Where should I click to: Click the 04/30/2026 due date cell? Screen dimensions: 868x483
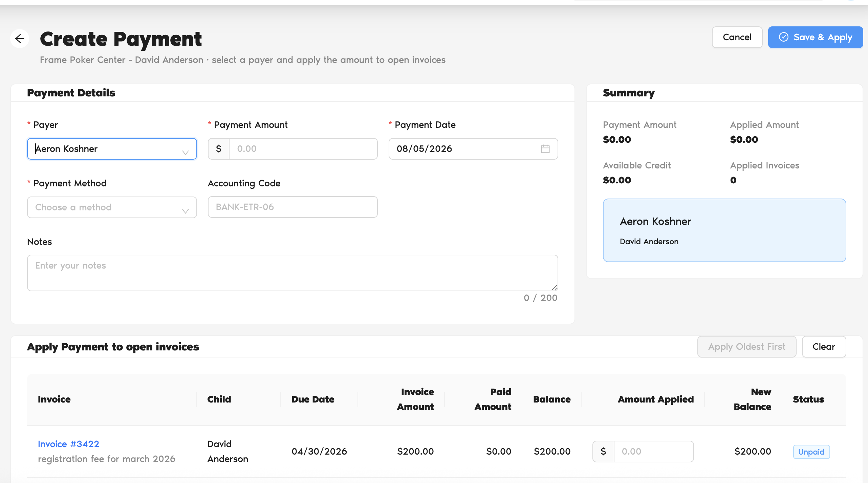(x=319, y=452)
